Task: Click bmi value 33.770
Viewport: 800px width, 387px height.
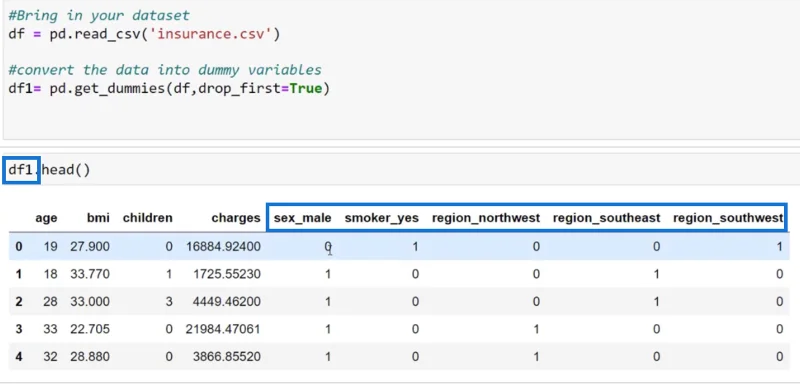Action: pyautogui.click(x=90, y=274)
